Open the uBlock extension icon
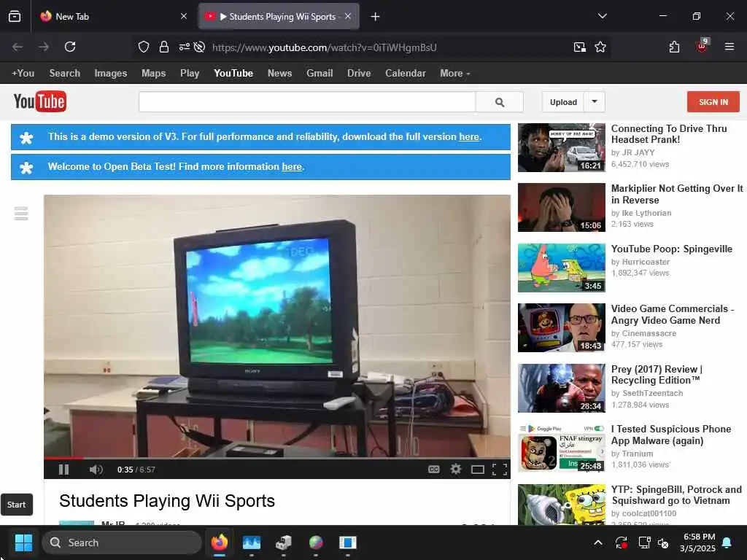Screen dimensions: 747x560 pos(703,46)
